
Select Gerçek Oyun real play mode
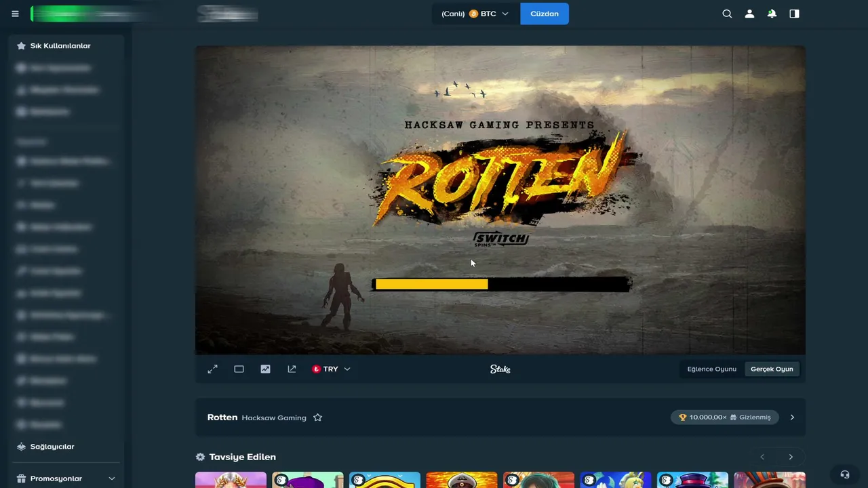pyautogui.click(x=772, y=369)
